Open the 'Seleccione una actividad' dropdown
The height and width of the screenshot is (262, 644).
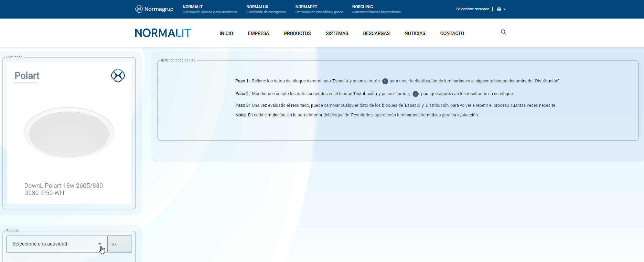(56, 244)
